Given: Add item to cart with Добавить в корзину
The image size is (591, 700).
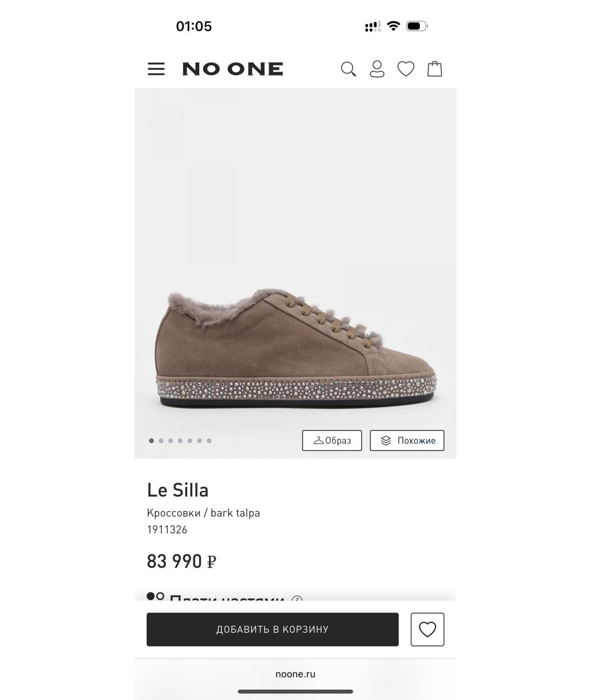Looking at the screenshot, I should 273,629.
